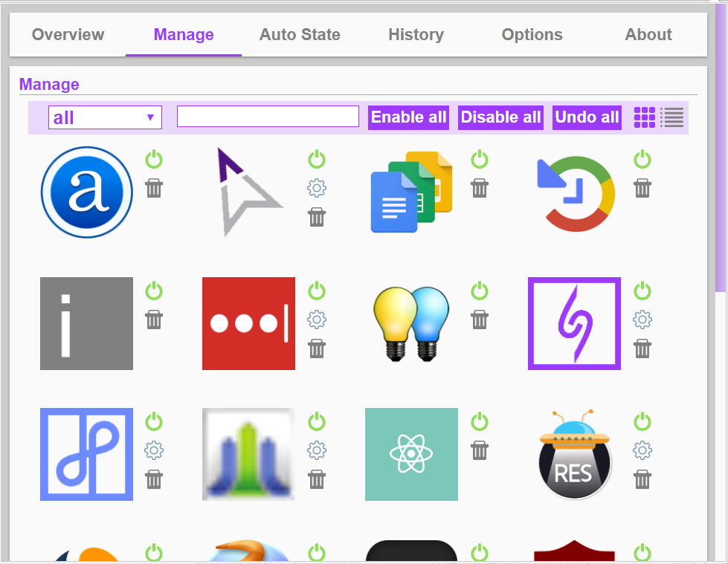Open settings of the purple cursor extension
The height and width of the screenshot is (564, 728).
point(317,188)
